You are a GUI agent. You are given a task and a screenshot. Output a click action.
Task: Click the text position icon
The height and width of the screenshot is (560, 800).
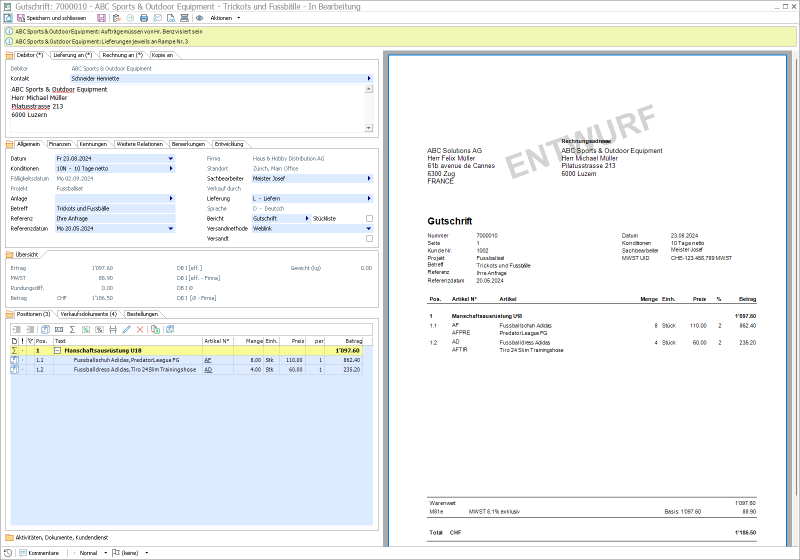coord(59,329)
